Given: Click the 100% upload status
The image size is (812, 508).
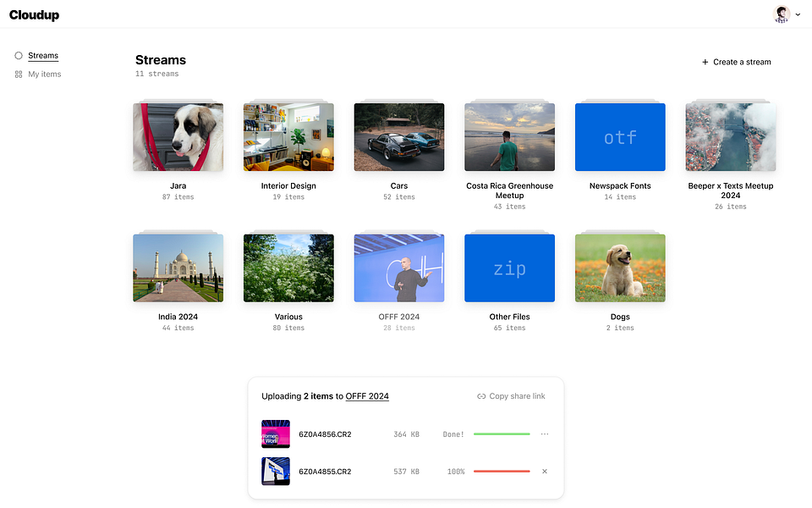Looking at the screenshot, I should (x=456, y=472).
